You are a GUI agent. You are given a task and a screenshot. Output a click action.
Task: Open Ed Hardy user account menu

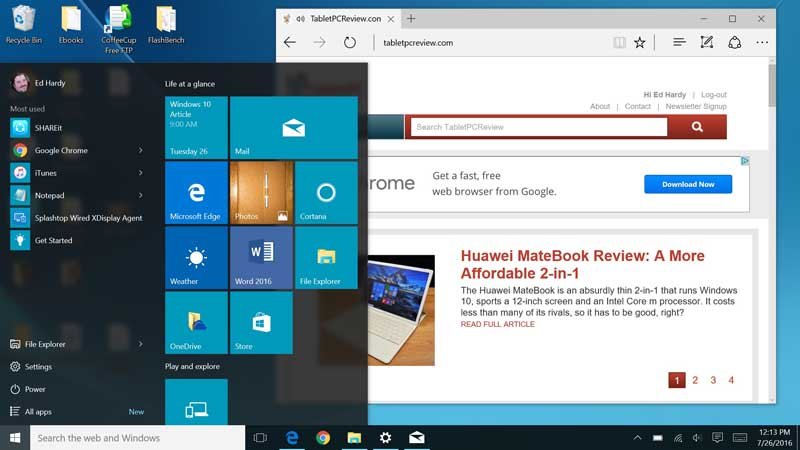tap(38, 83)
